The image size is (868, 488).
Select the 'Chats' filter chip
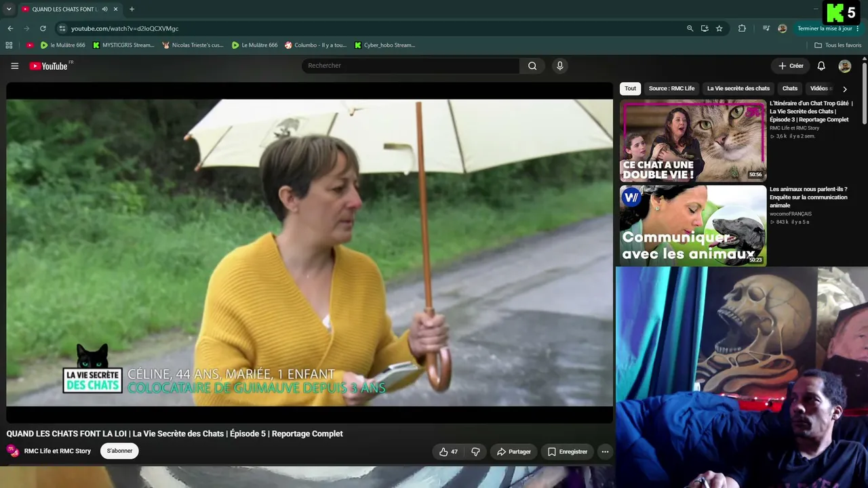pos(790,89)
